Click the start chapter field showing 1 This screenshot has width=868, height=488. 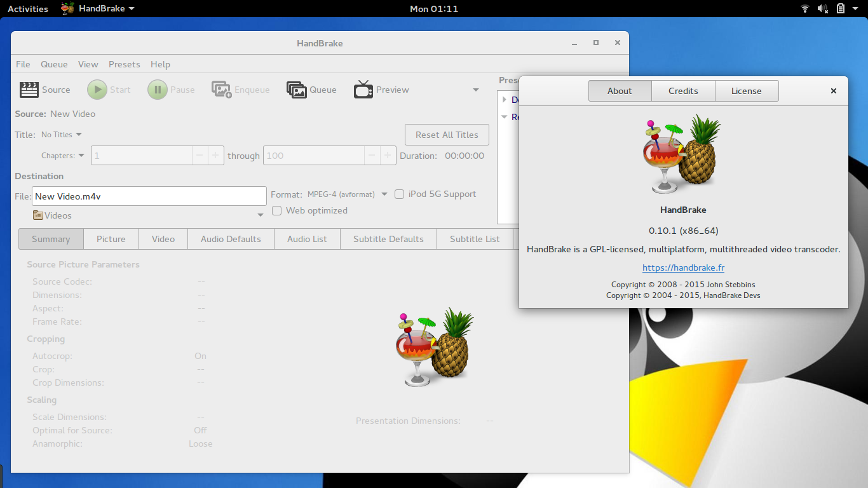tap(141, 156)
